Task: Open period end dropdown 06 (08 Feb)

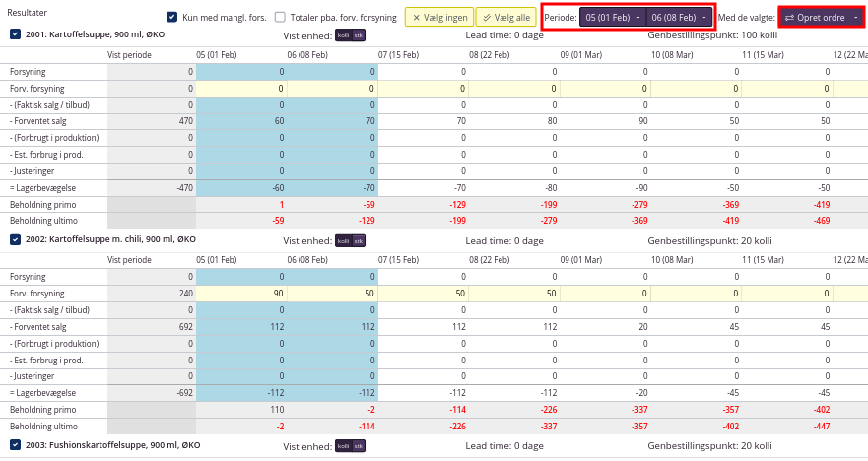Action: 678,17
